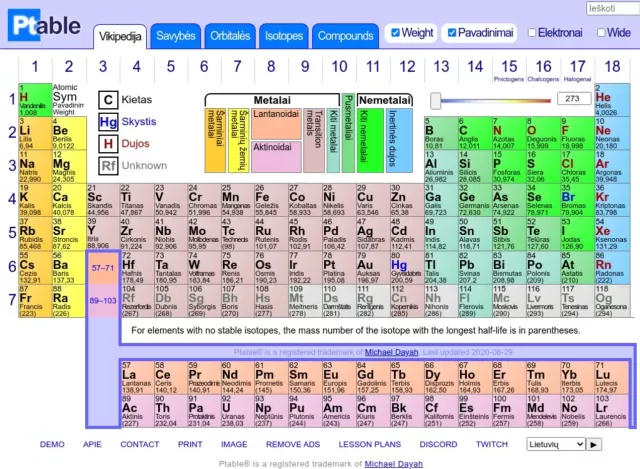Click the Kietas C state icon

coord(108,100)
